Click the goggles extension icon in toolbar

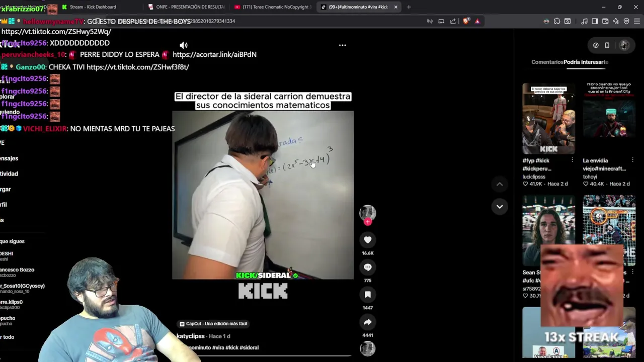(x=546, y=21)
